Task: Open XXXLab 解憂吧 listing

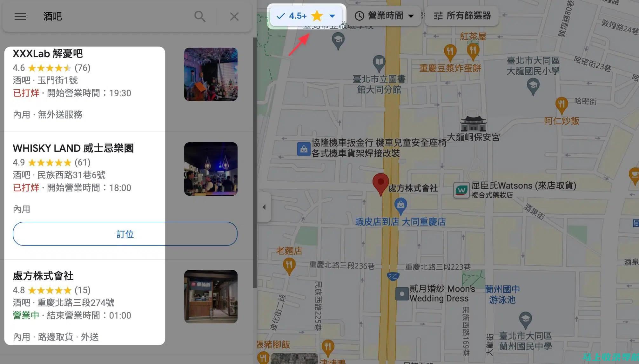Action: pyautogui.click(x=48, y=54)
